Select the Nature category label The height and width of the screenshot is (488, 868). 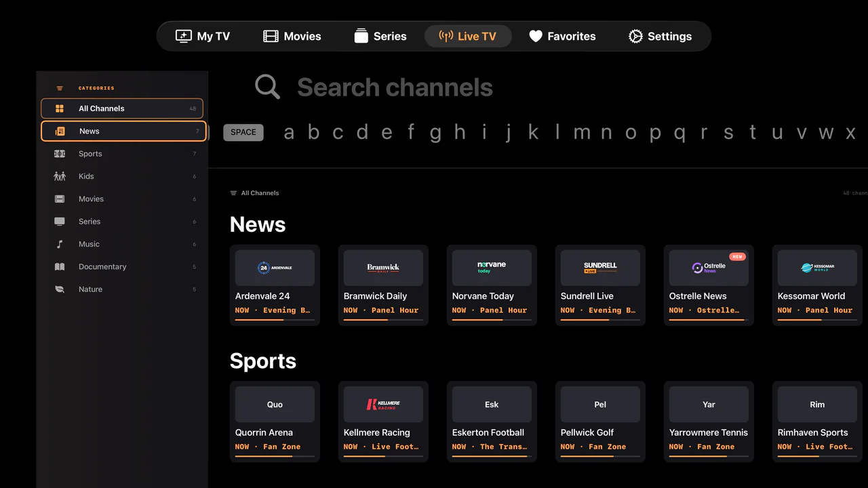click(90, 289)
